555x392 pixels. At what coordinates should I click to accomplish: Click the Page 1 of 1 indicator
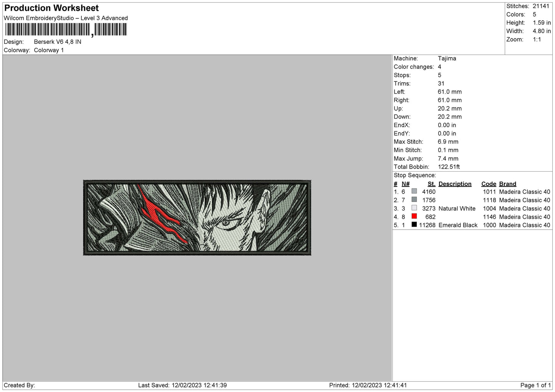tap(535, 385)
